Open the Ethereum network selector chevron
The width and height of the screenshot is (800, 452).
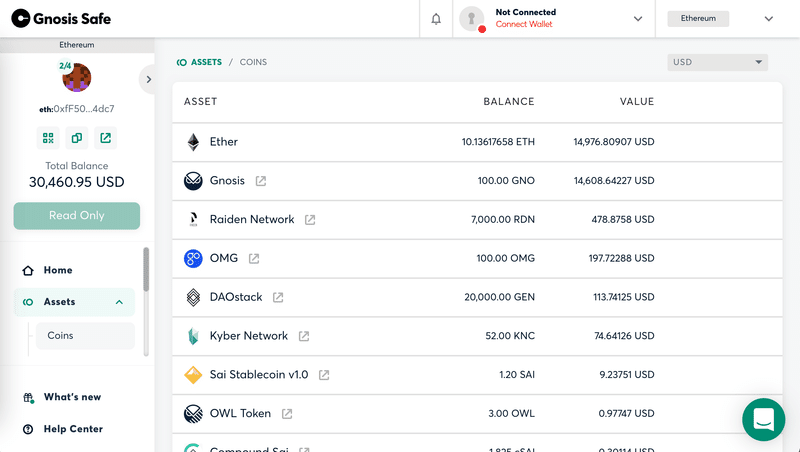point(768,19)
